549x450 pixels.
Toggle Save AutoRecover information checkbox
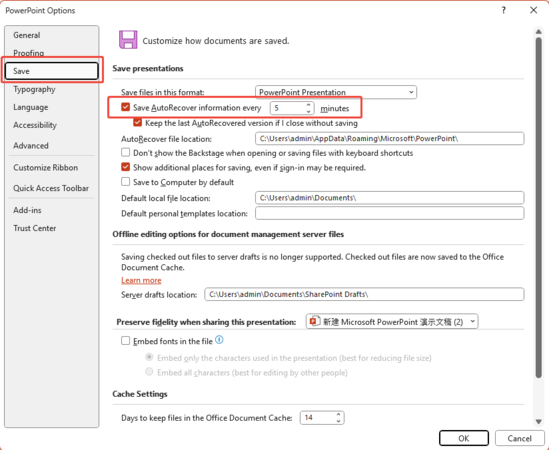[125, 107]
